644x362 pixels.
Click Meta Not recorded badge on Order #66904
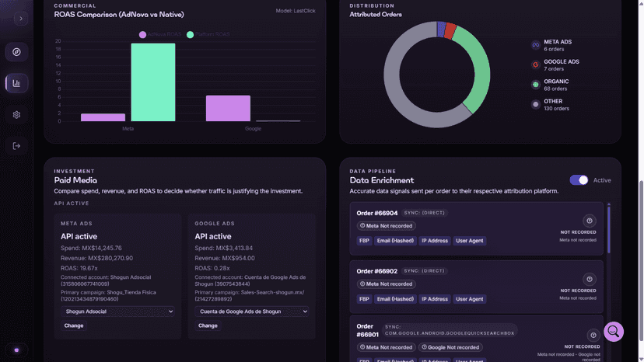[386, 226]
